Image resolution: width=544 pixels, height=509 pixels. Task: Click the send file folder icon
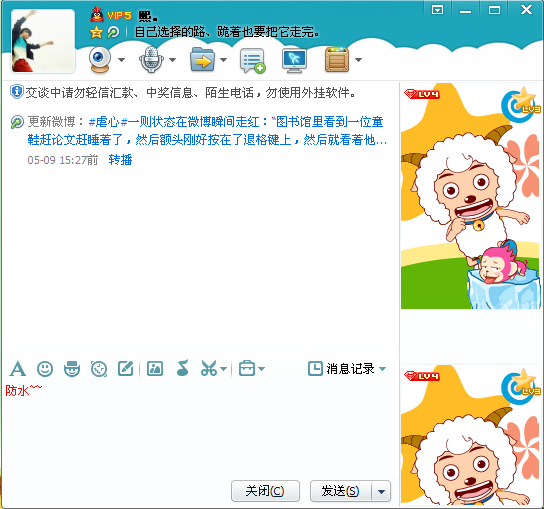203,60
